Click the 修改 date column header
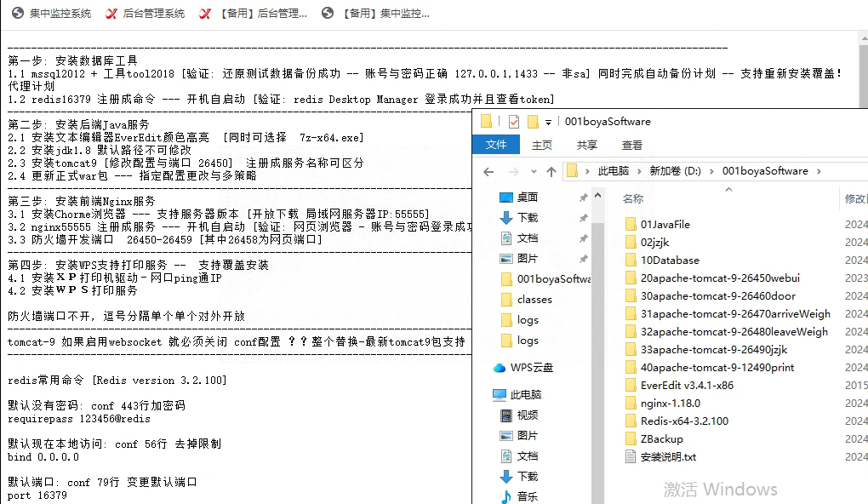The height and width of the screenshot is (504, 868). tap(855, 199)
